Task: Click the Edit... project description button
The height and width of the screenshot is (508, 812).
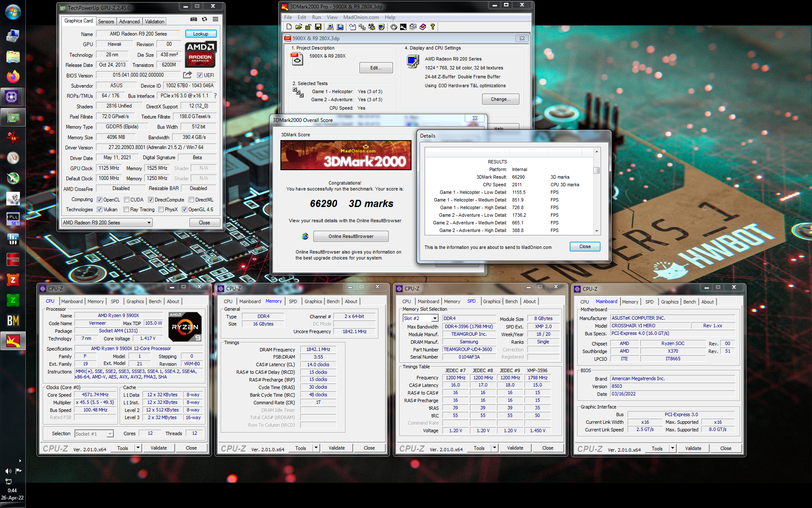Action: click(376, 68)
